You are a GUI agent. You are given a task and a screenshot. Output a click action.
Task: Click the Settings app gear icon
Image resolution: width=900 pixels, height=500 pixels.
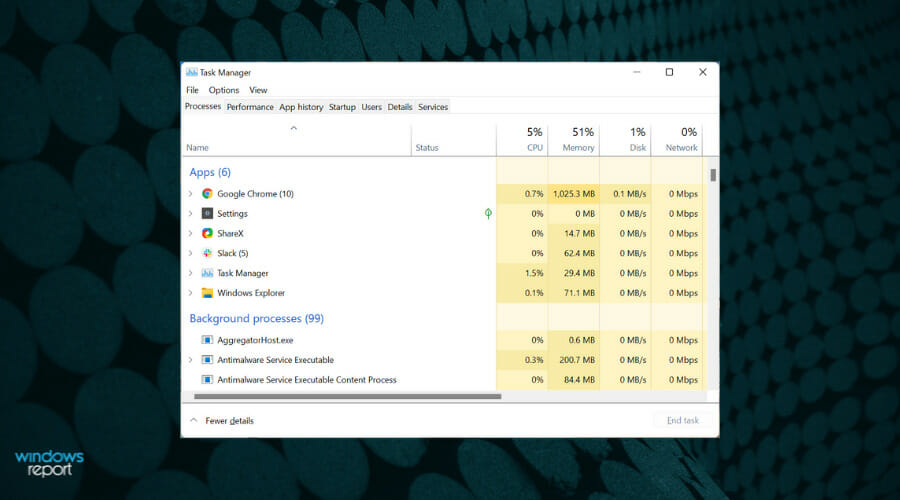pyautogui.click(x=207, y=214)
